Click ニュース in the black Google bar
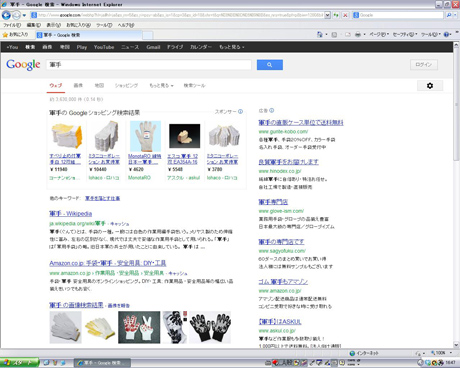Image resolution: width=460 pixels, height=368 pixels. coord(130,47)
